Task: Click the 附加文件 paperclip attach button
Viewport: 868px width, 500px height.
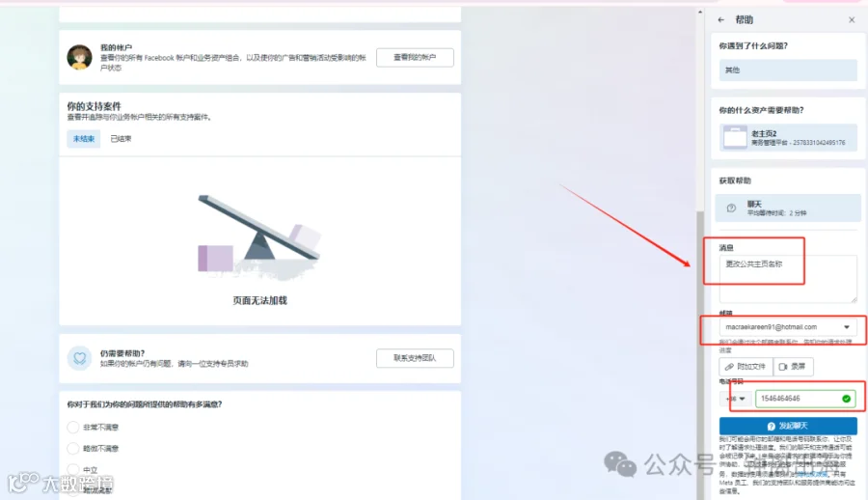Action: [746, 367]
